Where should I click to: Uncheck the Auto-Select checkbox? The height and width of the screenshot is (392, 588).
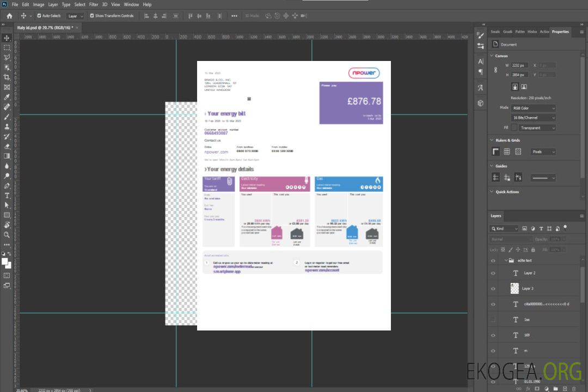(x=39, y=16)
